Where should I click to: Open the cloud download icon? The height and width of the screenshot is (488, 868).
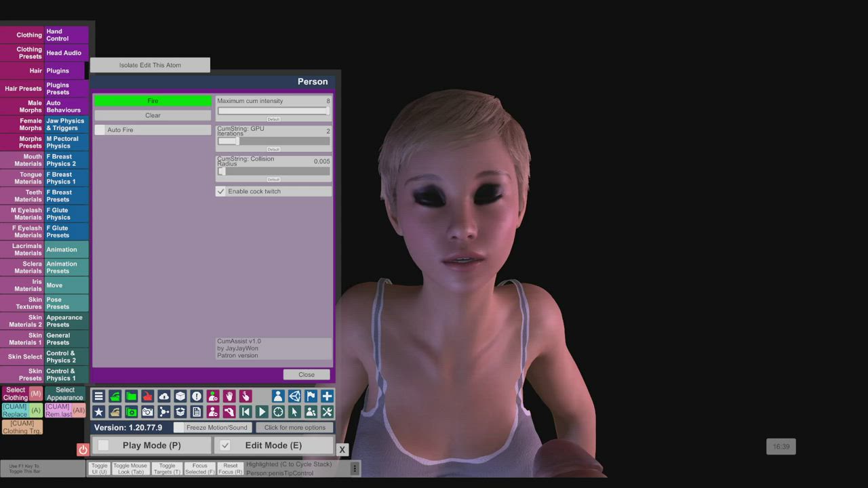(x=164, y=396)
